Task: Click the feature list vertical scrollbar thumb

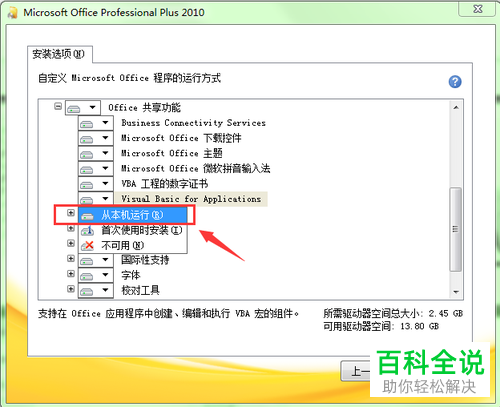Action: click(x=456, y=229)
